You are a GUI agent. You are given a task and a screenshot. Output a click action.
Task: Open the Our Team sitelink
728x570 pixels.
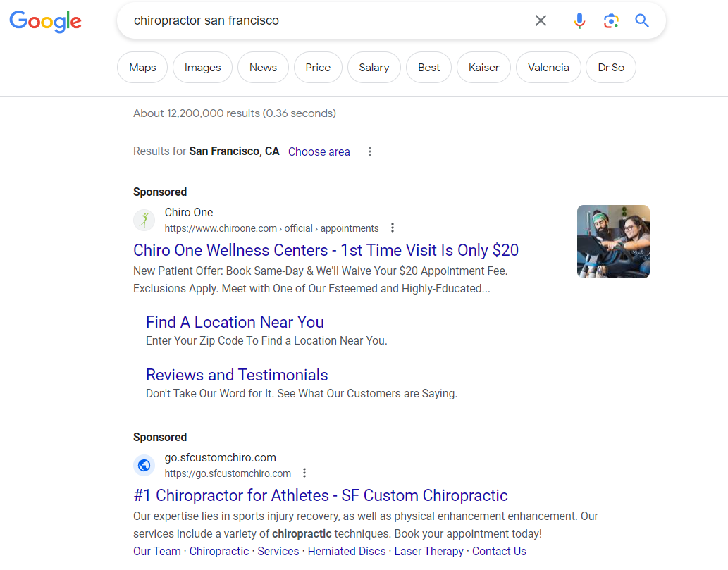pyautogui.click(x=157, y=552)
